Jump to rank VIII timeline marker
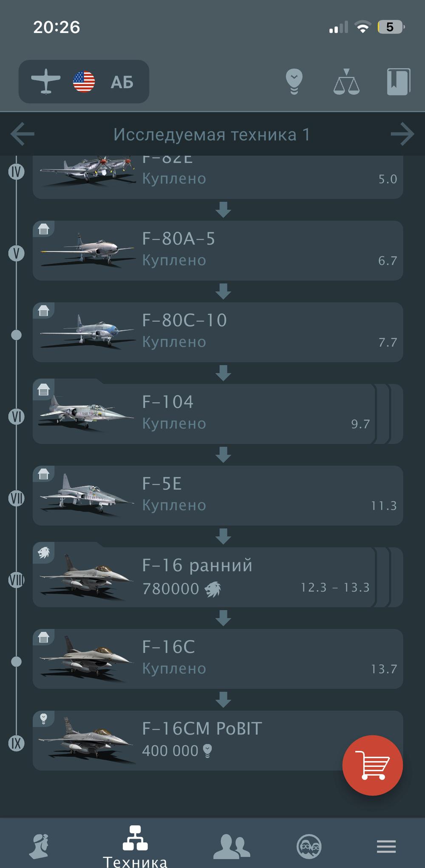425x868 pixels. pos(17,580)
